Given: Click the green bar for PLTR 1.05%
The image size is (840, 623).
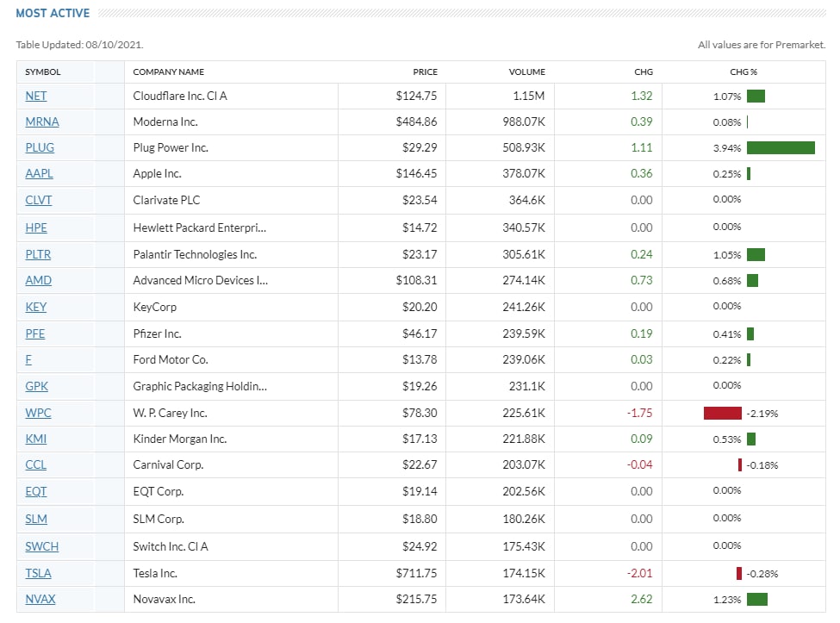Looking at the screenshot, I should click(756, 254).
